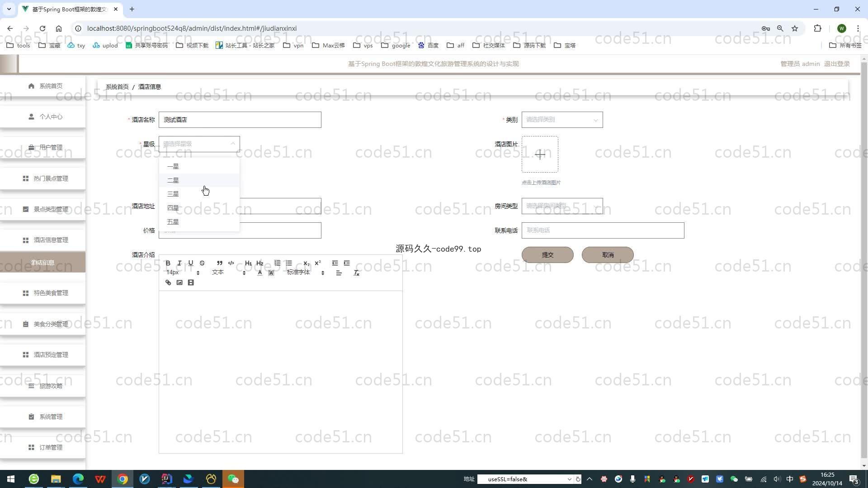Viewport: 868px width, 488px height.
Task: Open the browser extensions puzzle icon
Action: tap(817, 28)
